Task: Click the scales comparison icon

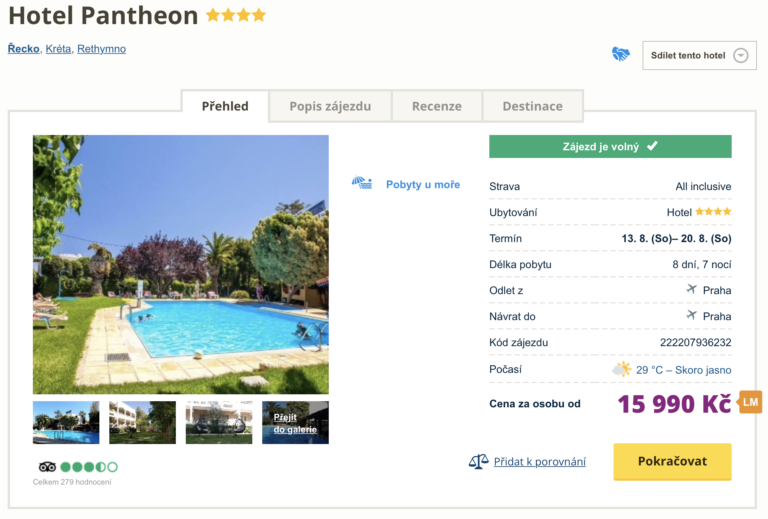Action: pyautogui.click(x=478, y=461)
